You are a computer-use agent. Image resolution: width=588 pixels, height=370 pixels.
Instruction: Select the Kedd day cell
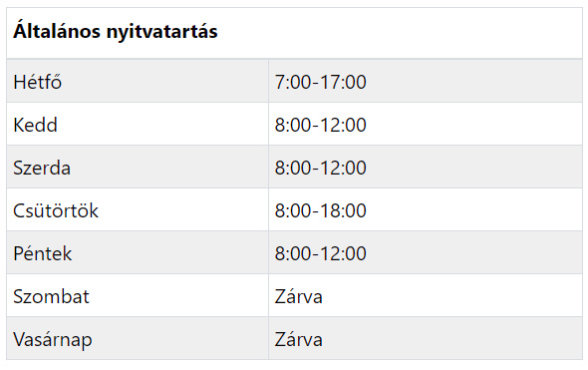tap(138, 124)
